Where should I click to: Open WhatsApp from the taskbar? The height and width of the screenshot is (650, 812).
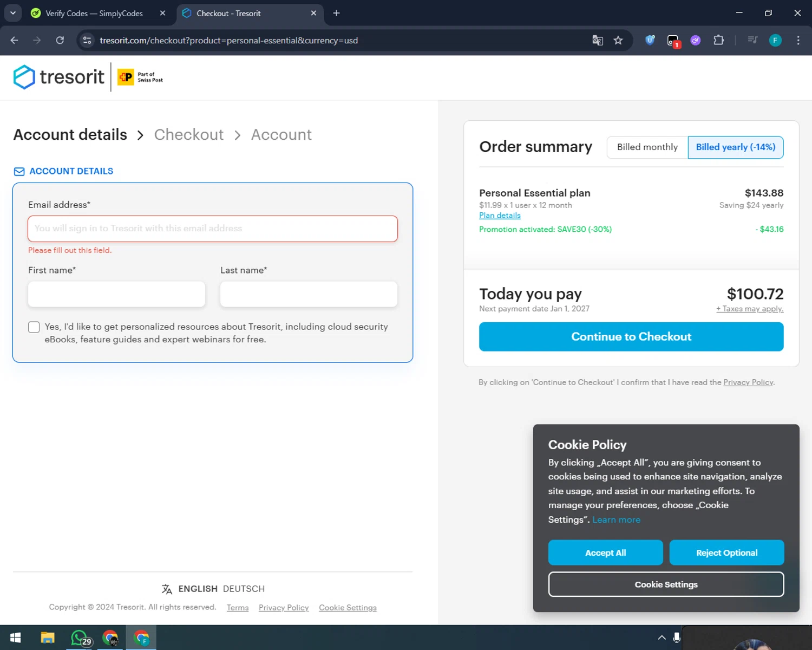(x=80, y=638)
